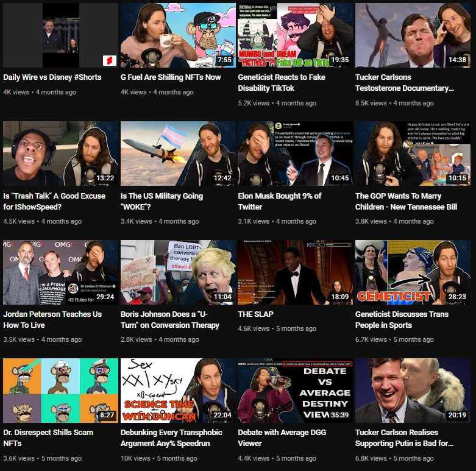Click '8.5K views • 4 months ago' text
The image size is (476, 471).
[394, 103]
